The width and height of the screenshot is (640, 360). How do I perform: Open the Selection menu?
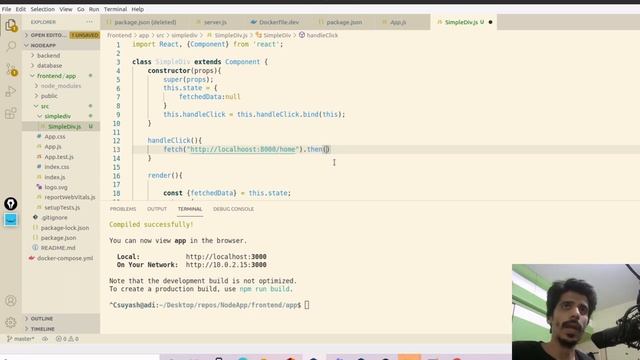point(42,9)
